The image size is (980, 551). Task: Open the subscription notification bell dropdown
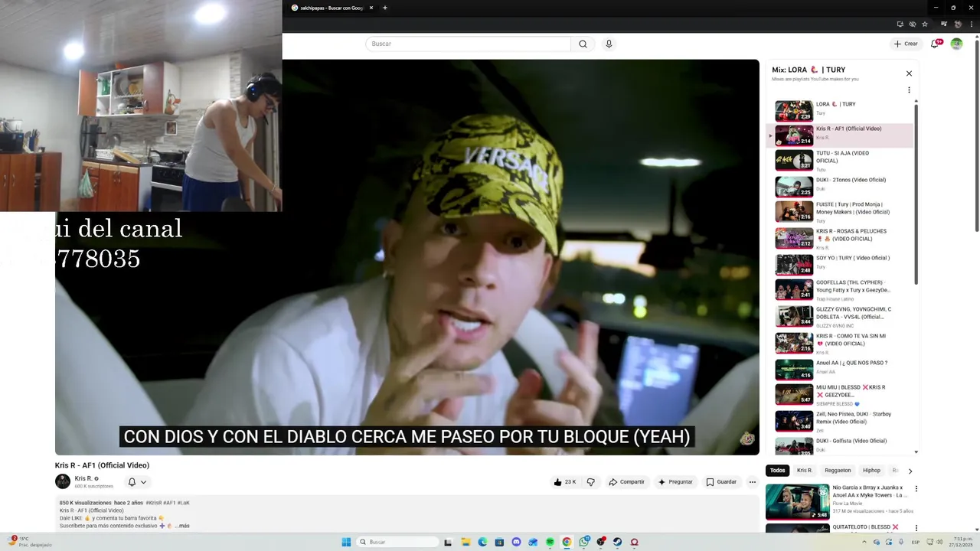click(137, 482)
